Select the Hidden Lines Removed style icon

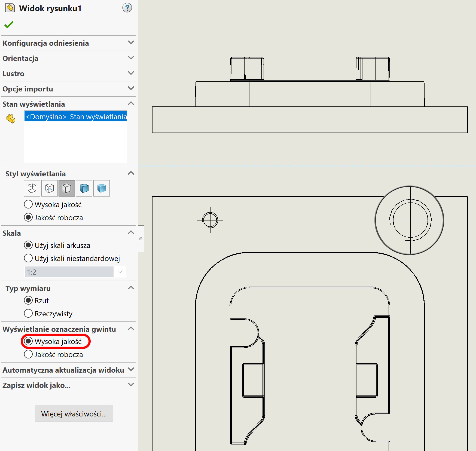67,188
